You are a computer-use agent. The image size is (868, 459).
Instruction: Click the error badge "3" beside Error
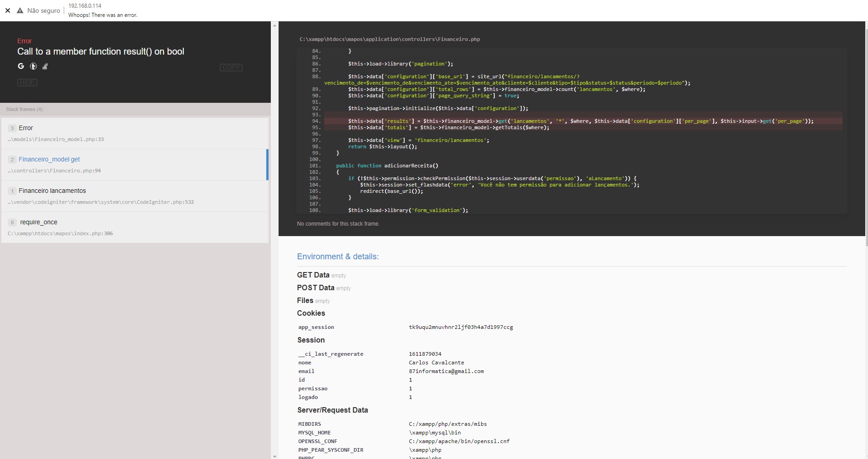pyautogui.click(x=11, y=128)
